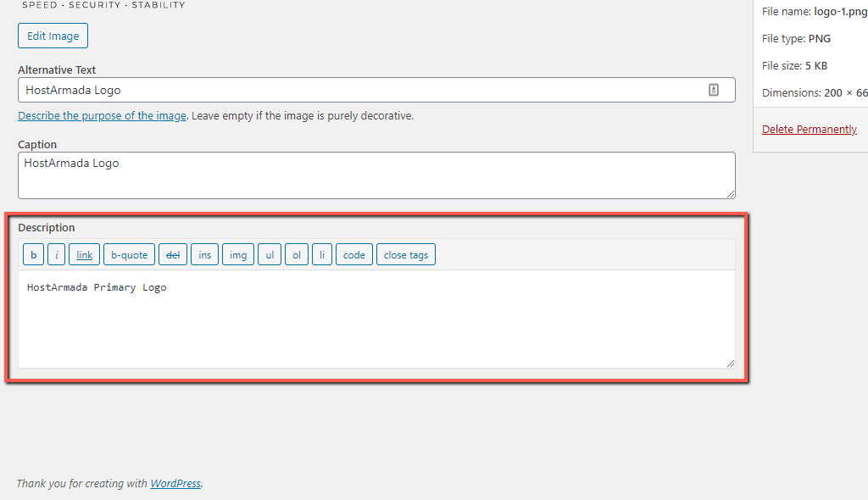
Task: Click the 'File size: 5 KB' text
Action: point(794,66)
